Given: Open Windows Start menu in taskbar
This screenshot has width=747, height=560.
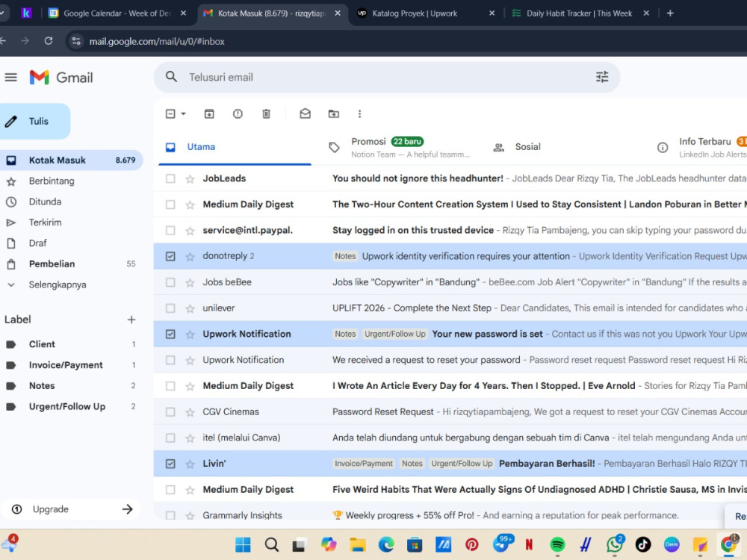Looking at the screenshot, I should 243,544.
